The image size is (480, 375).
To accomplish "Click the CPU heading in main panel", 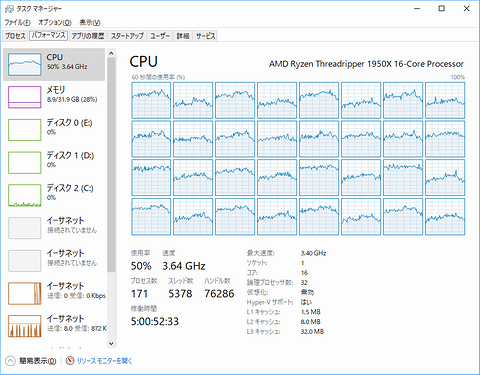I will pos(143,62).
